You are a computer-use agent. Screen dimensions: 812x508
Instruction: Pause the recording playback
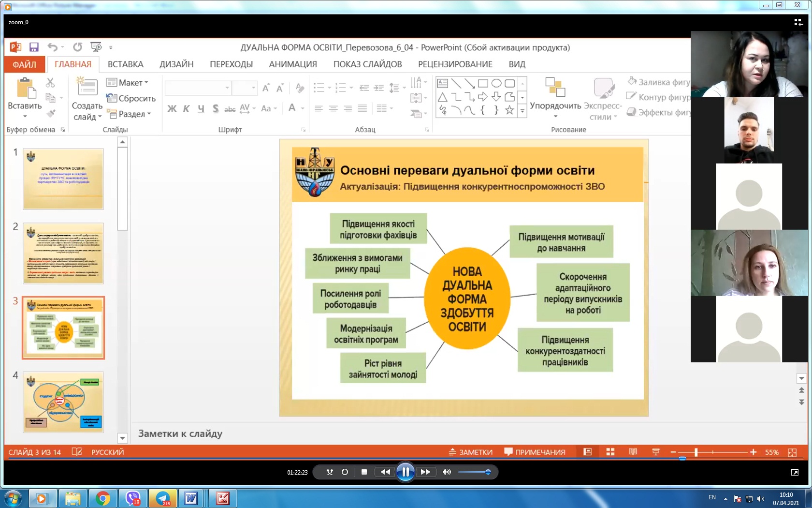click(x=405, y=472)
